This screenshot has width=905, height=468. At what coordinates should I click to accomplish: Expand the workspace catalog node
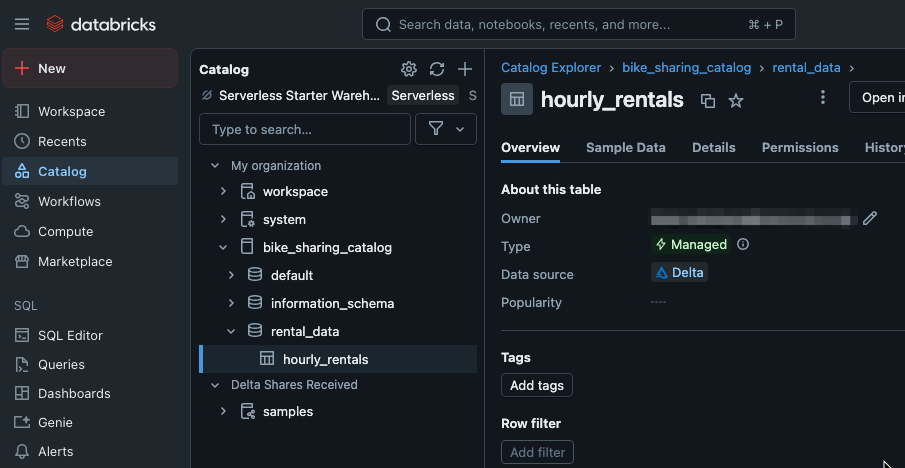[x=223, y=191]
